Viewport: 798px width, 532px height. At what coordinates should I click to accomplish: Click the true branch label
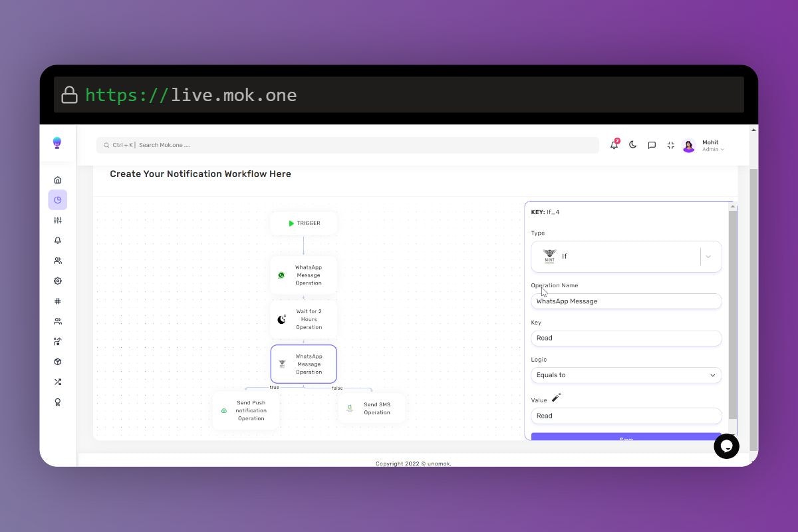[x=274, y=387]
